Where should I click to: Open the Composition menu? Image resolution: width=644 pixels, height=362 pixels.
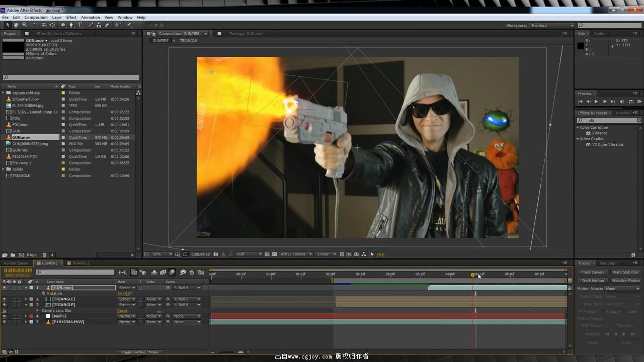coord(36,18)
